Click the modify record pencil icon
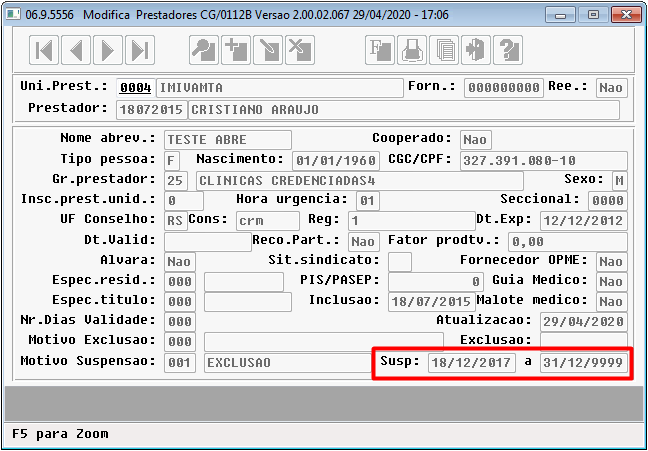Image resolution: width=648 pixels, height=451 pixels. click(x=268, y=50)
